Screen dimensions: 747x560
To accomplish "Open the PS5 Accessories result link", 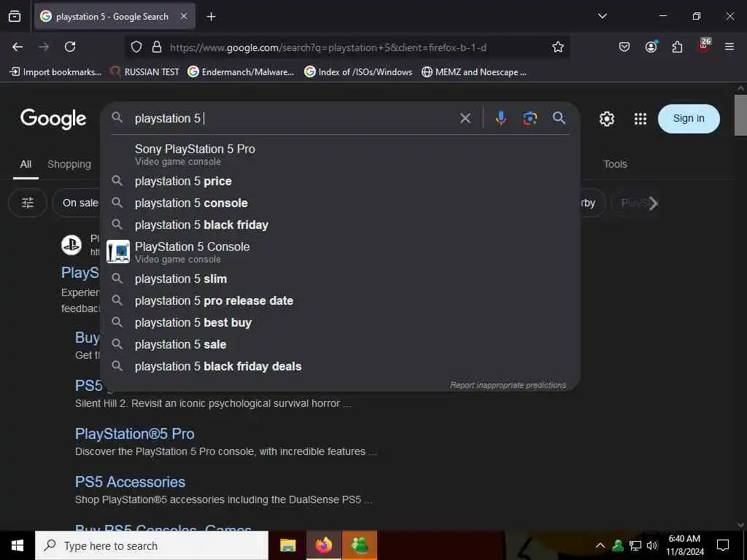I will (130, 482).
